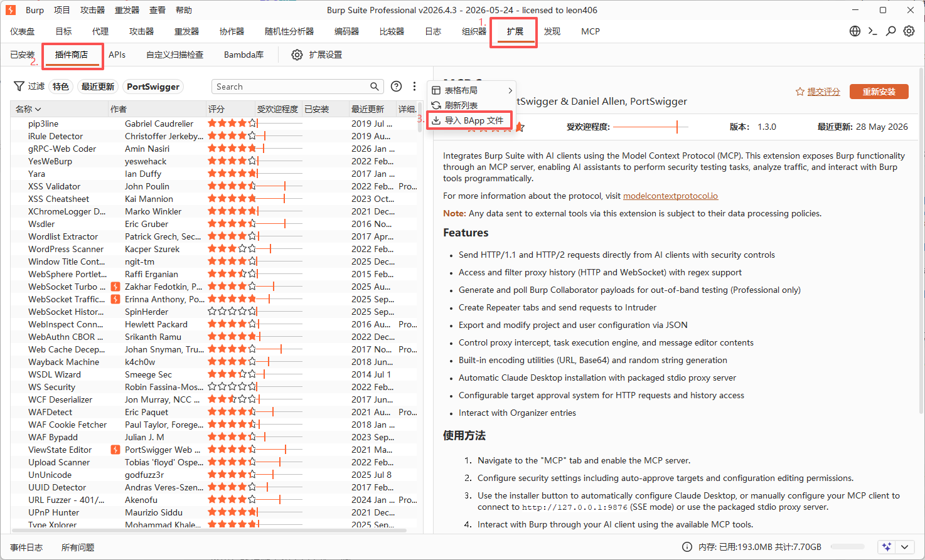Select the Wayback Machine row
Viewport: 925px width, 560px height.
tap(213, 362)
